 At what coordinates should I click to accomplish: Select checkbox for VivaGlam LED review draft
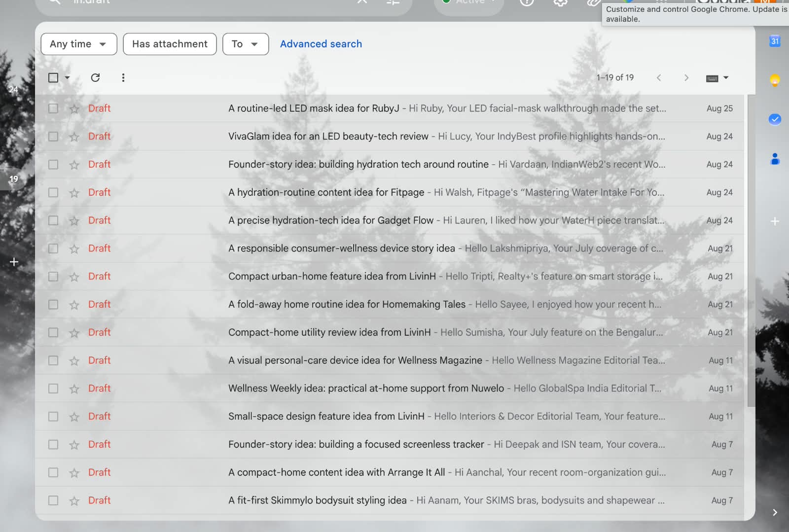point(53,137)
